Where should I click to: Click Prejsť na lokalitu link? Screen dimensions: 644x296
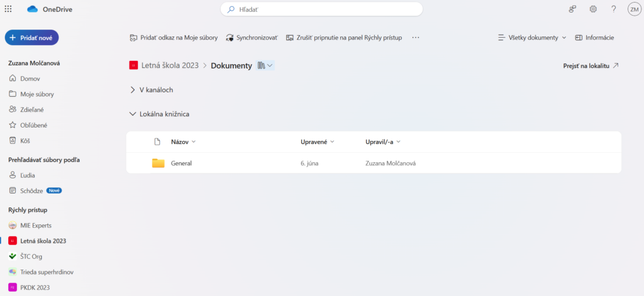click(591, 66)
